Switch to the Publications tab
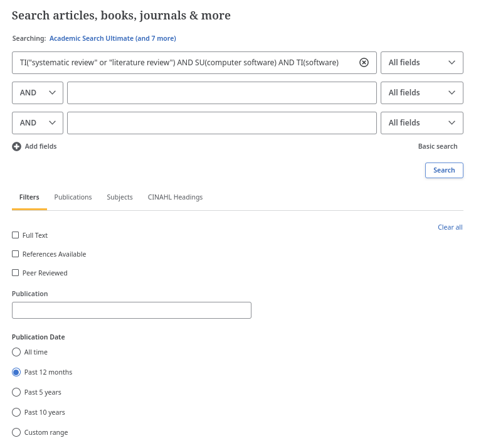Viewport: 481px width, 448px height. 73,197
